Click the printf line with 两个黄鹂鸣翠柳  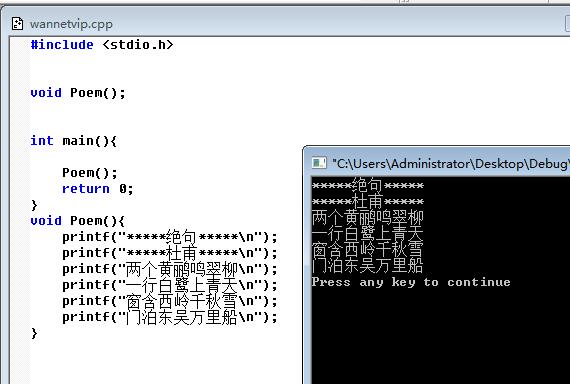coord(170,269)
